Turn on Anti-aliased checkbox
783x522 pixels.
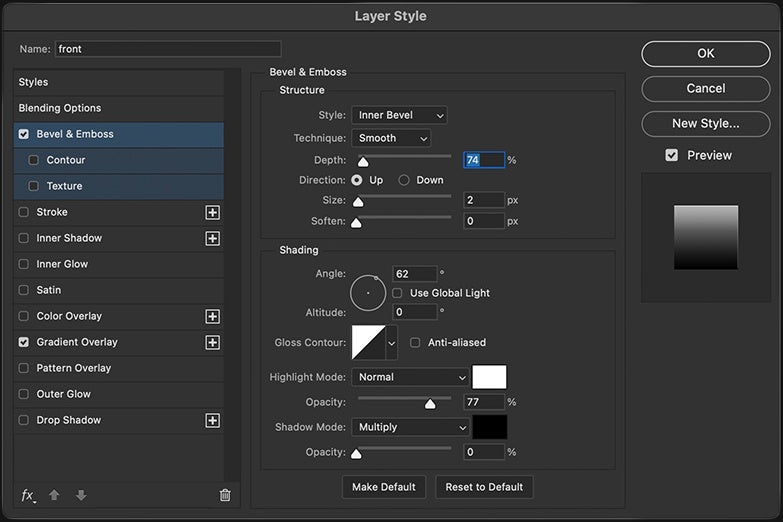415,342
